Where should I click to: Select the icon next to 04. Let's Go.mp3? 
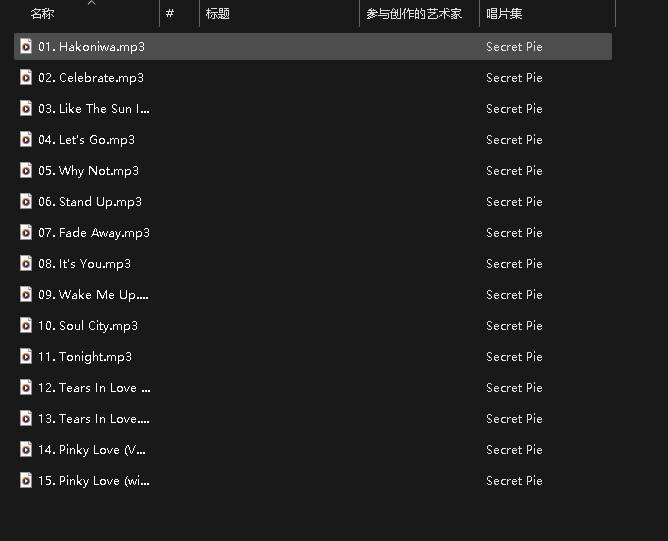[x=26, y=139]
